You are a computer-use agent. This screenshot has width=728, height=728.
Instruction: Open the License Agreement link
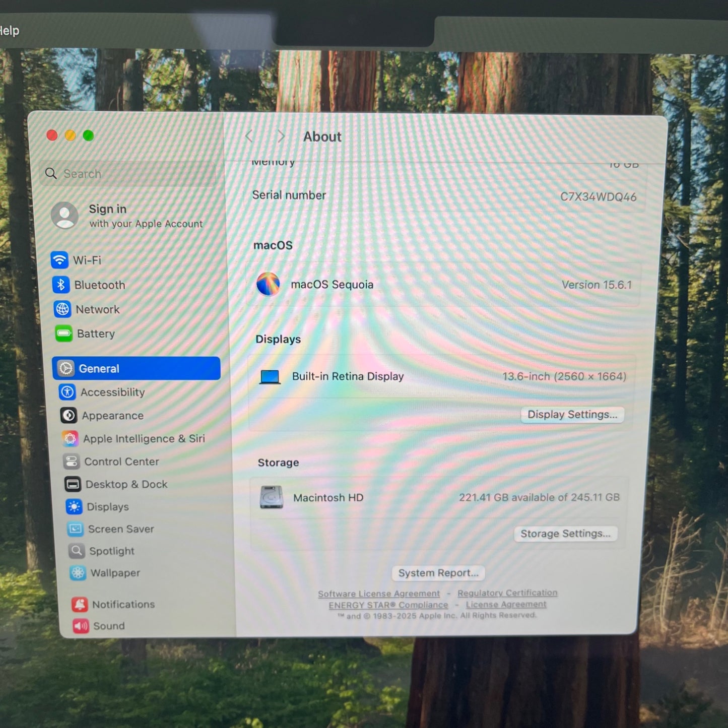coord(506,604)
